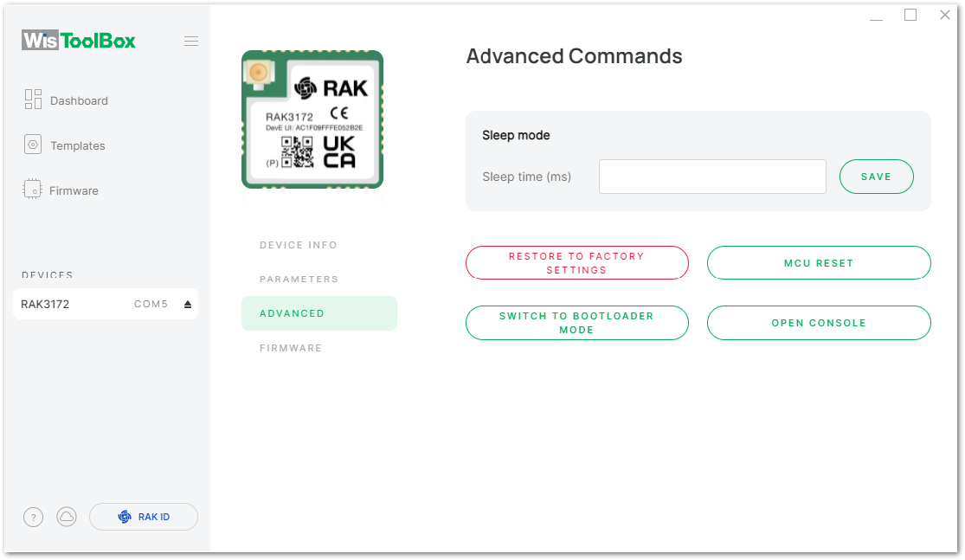Viewport: 965px width, 560px height.
Task: Click the Sleep mode label
Action: 516,135
